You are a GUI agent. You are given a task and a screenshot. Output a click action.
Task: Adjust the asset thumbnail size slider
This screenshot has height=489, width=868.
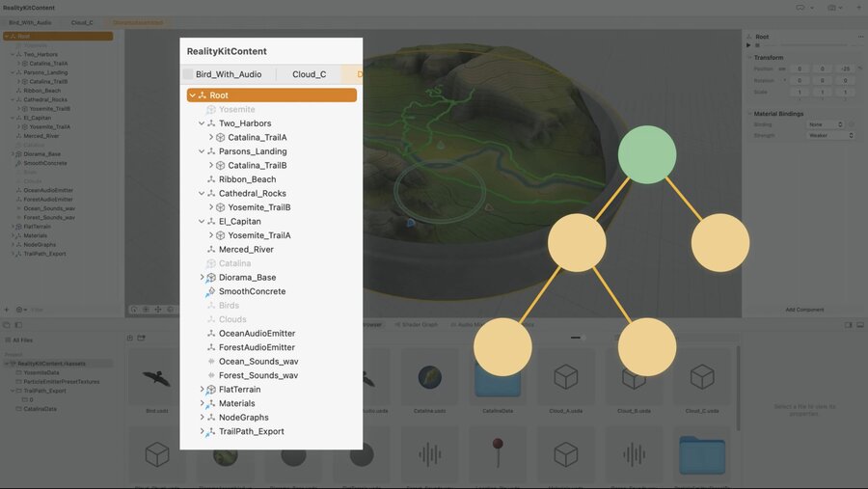click(579, 338)
